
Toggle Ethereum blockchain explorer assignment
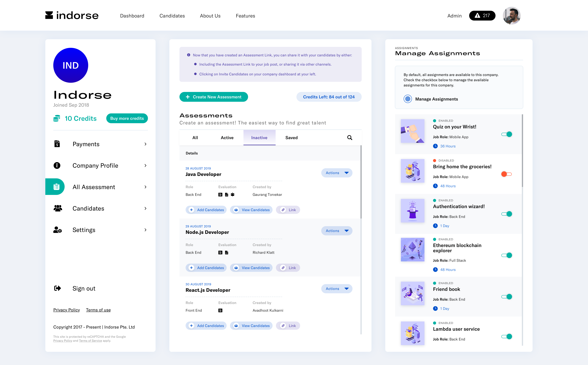[507, 255]
